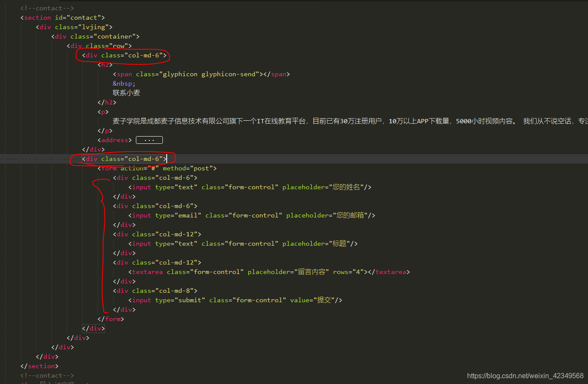The image size is (588, 384).
Task: Click the section id="contact" opening tag
Action: 63,18
